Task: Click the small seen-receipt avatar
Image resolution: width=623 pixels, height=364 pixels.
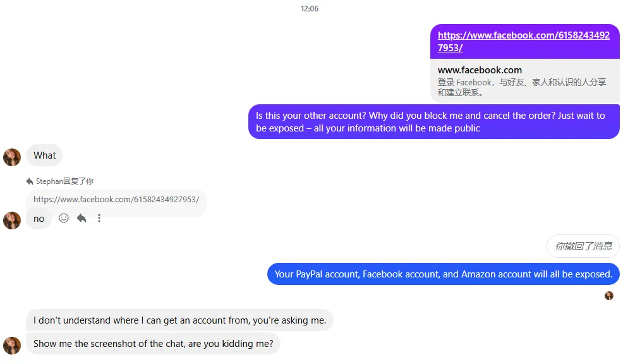Action: 609,296
